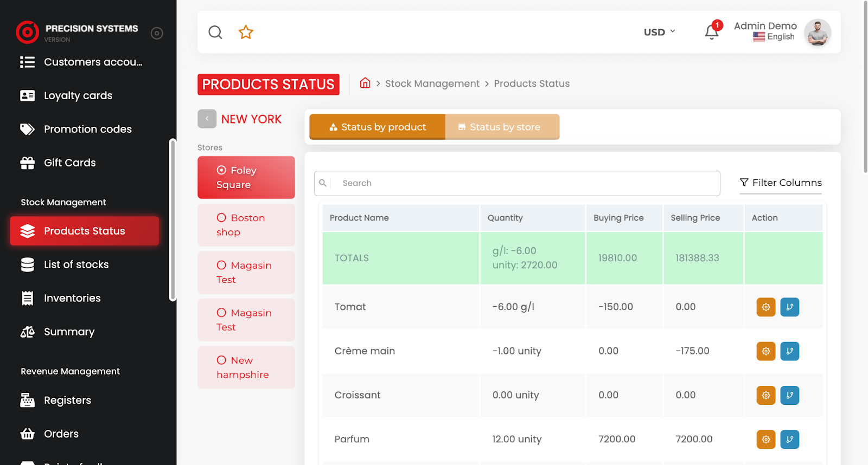
Task: Click the Croissant product name
Action: [x=358, y=395]
